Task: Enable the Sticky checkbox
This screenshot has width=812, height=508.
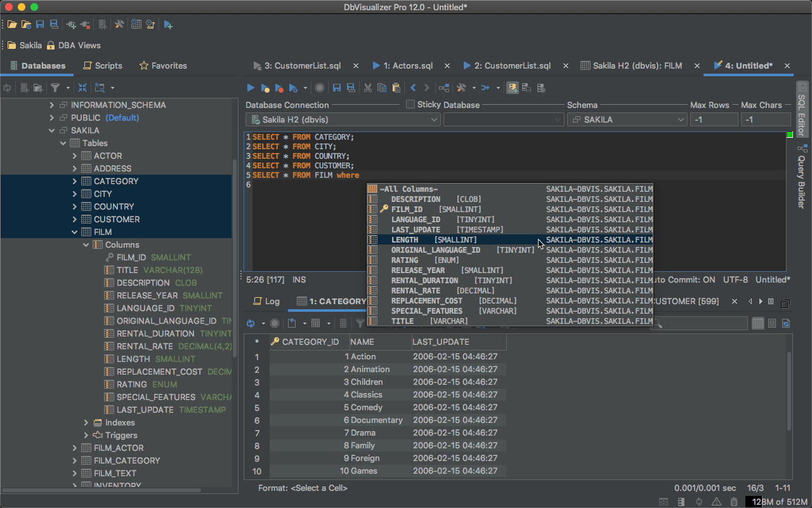Action: pyautogui.click(x=410, y=104)
